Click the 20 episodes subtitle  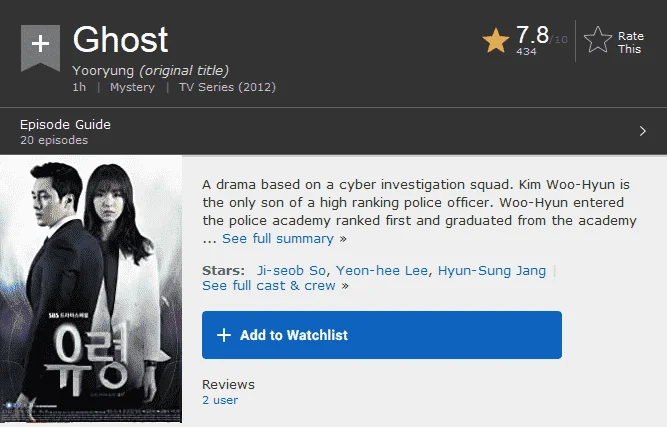tap(54, 140)
